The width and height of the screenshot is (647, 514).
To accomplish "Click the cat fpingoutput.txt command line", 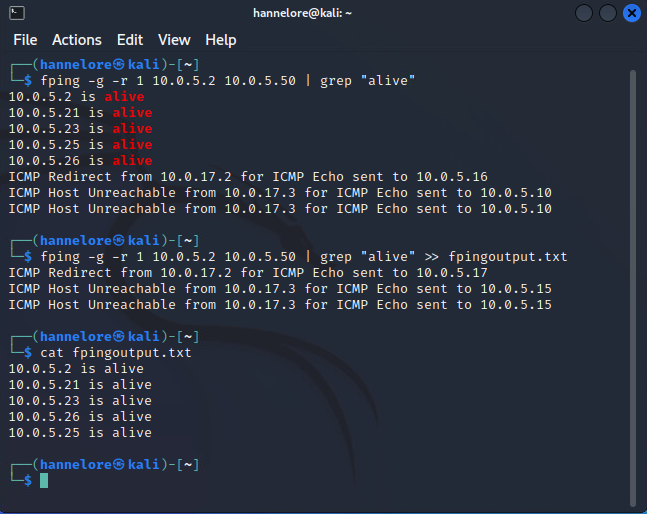I will (115, 353).
